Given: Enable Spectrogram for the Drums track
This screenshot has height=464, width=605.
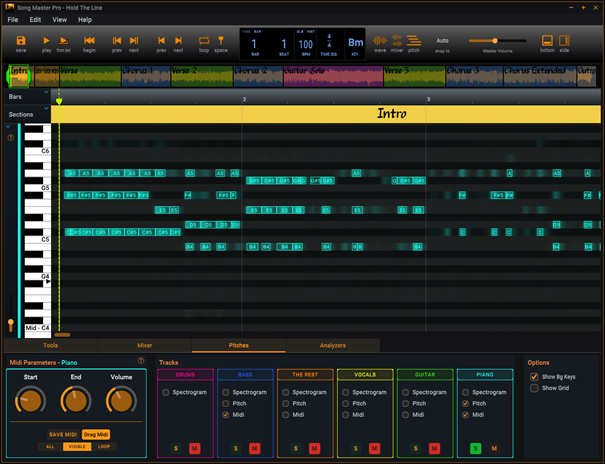Looking at the screenshot, I should pos(166,392).
